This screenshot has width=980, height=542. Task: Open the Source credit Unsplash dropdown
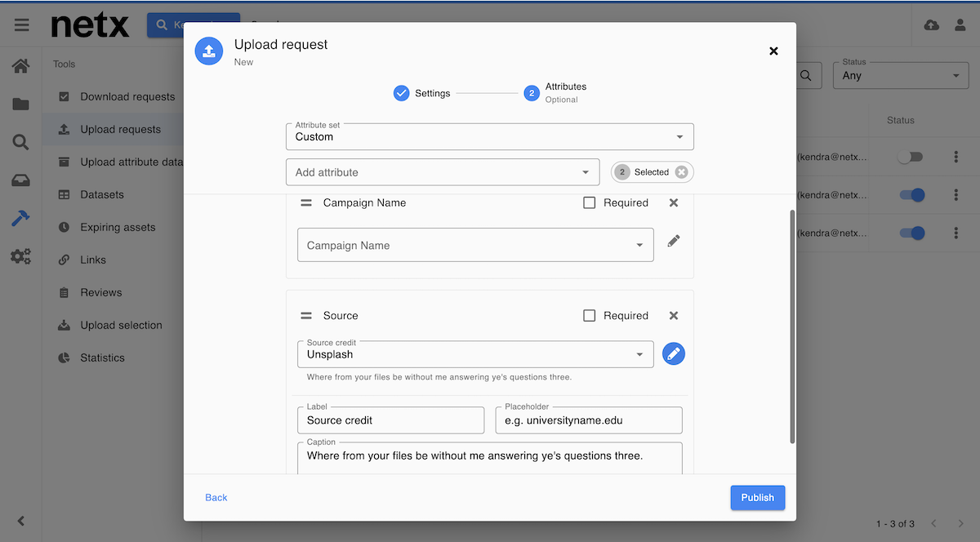tap(475, 354)
